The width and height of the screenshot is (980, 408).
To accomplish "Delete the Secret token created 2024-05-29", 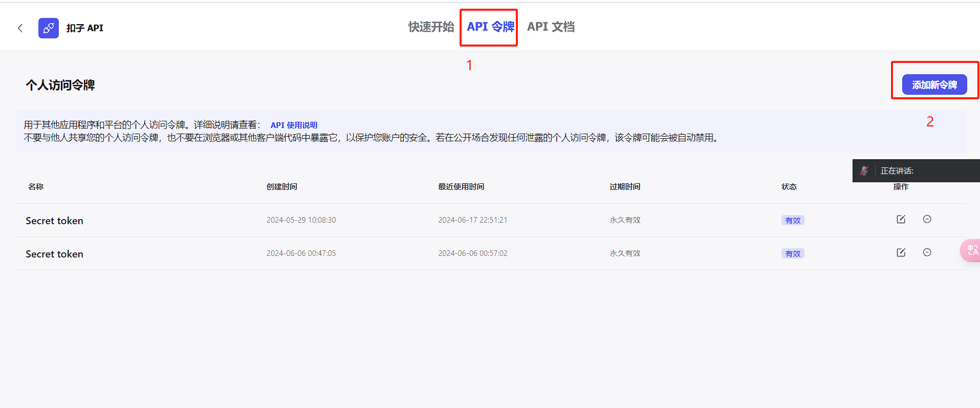I will point(927,219).
